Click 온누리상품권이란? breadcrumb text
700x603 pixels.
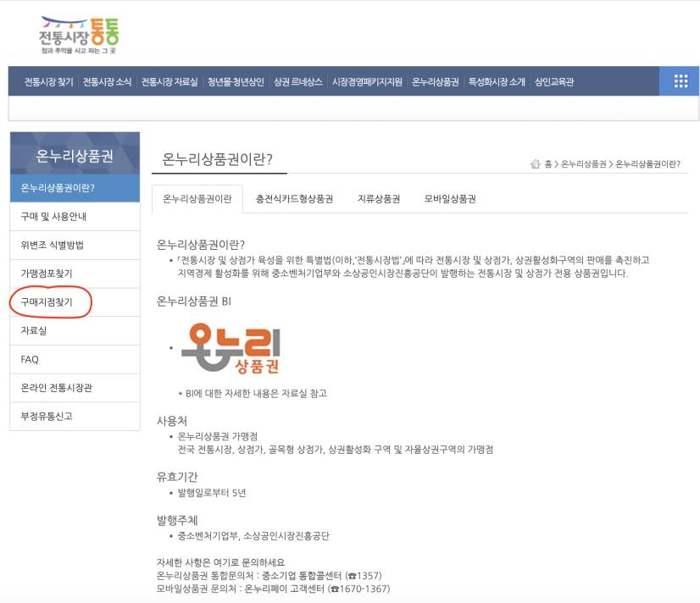click(647, 164)
